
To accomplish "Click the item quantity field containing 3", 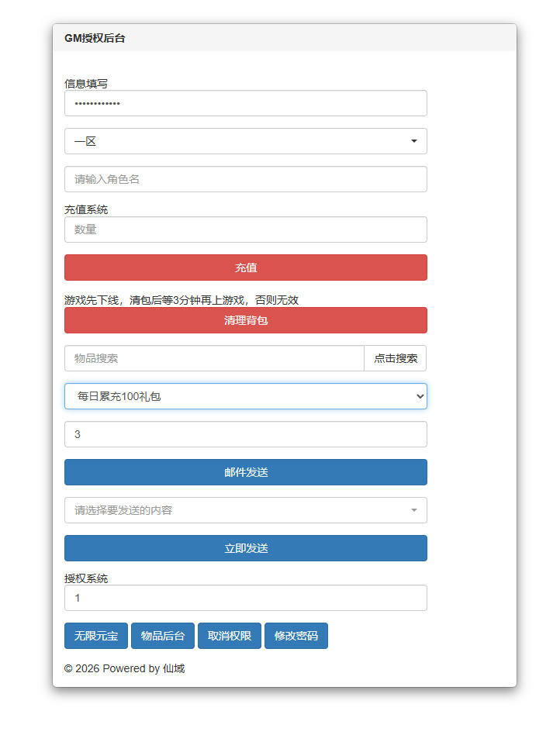I will click(x=245, y=434).
